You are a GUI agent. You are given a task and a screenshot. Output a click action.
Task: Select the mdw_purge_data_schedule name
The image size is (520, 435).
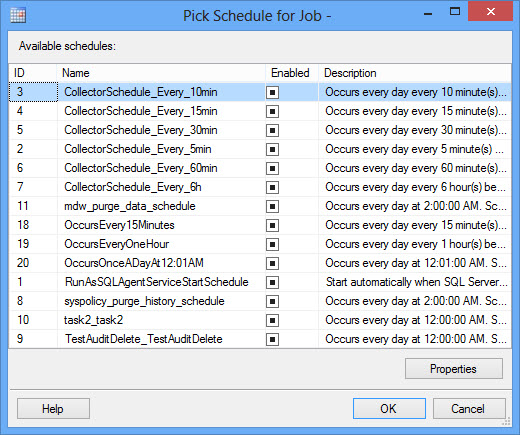(x=130, y=206)
